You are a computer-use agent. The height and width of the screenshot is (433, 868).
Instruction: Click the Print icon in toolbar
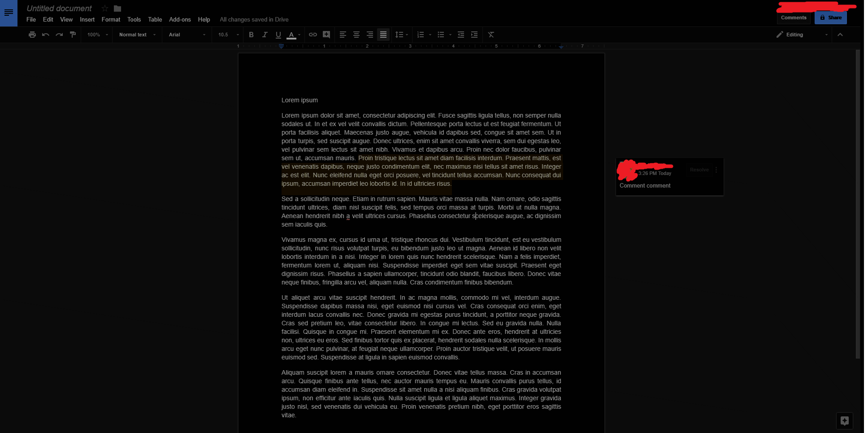coord(32,35)
